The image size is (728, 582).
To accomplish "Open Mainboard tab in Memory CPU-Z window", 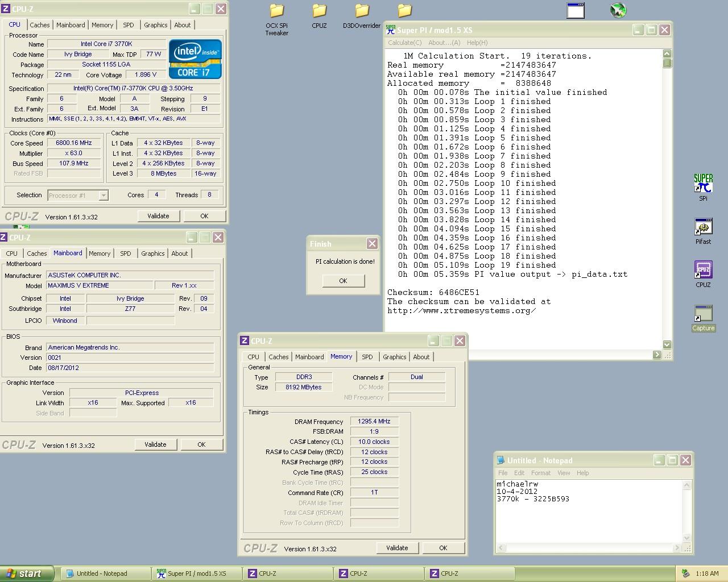I will point(309,357).
